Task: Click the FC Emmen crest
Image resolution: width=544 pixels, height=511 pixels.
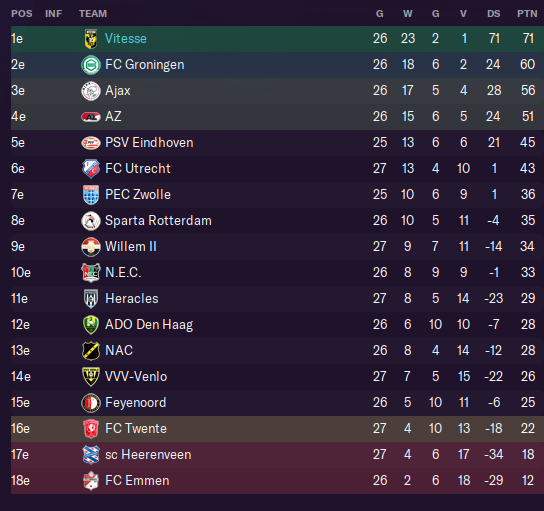Action: pos(91,481)
